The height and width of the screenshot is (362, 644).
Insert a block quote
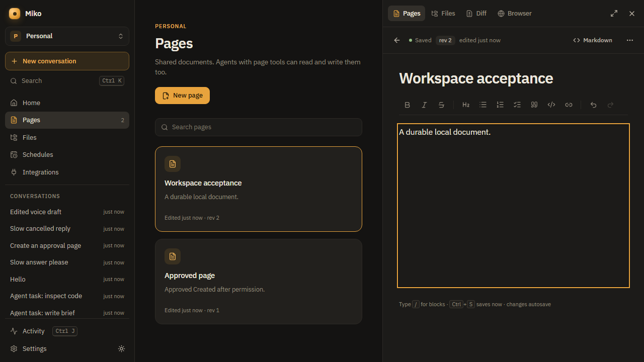click(x=534, y=105)
